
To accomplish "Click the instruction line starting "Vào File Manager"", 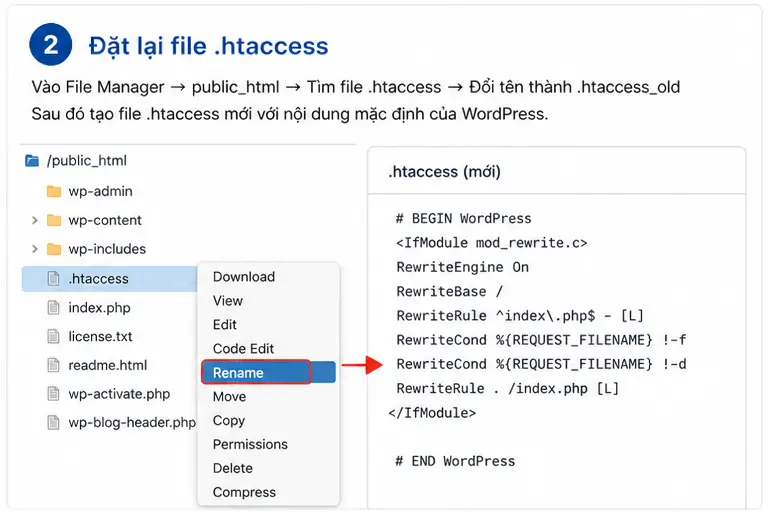I will pyautogui.click(x=356, y=87).
